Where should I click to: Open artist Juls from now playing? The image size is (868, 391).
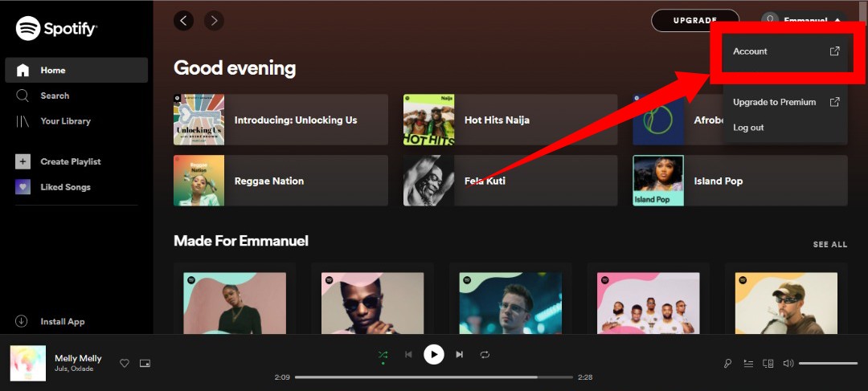tap(61, 369)
